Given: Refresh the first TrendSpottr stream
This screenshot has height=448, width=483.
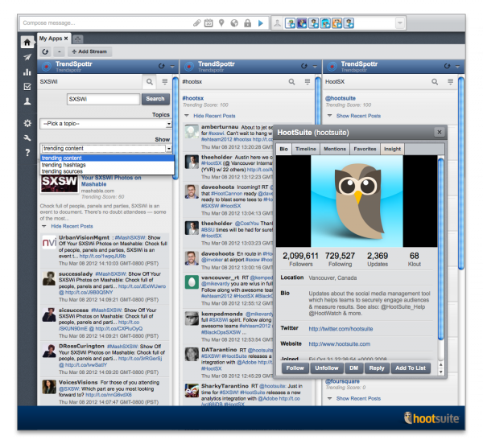Looking at the screenshot, I should point(162,66).
